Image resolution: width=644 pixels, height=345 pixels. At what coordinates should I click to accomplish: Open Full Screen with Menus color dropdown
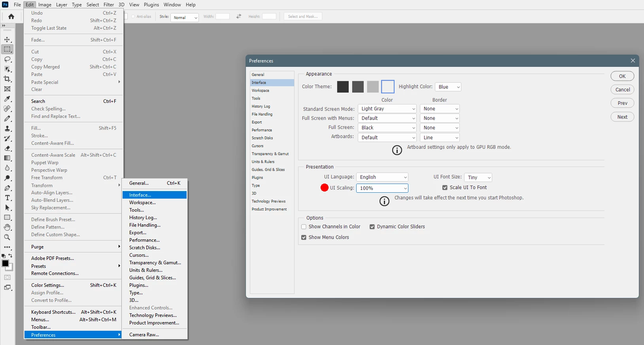387,118
